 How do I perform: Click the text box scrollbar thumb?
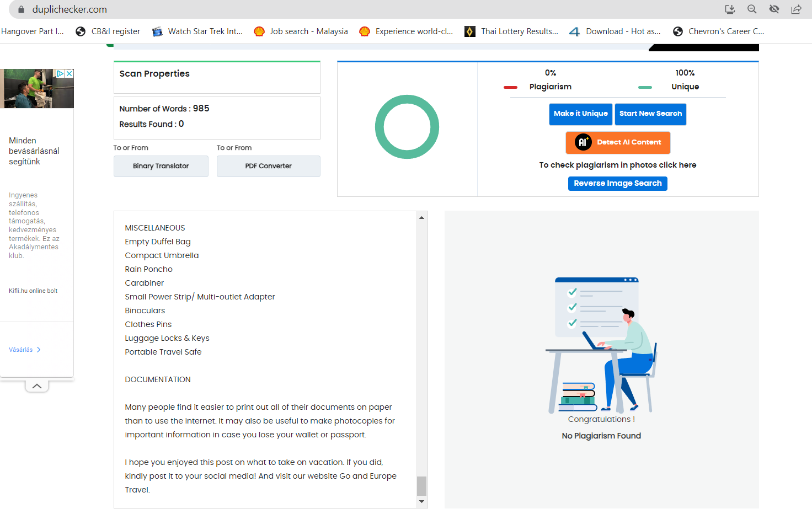pos(422,486)
